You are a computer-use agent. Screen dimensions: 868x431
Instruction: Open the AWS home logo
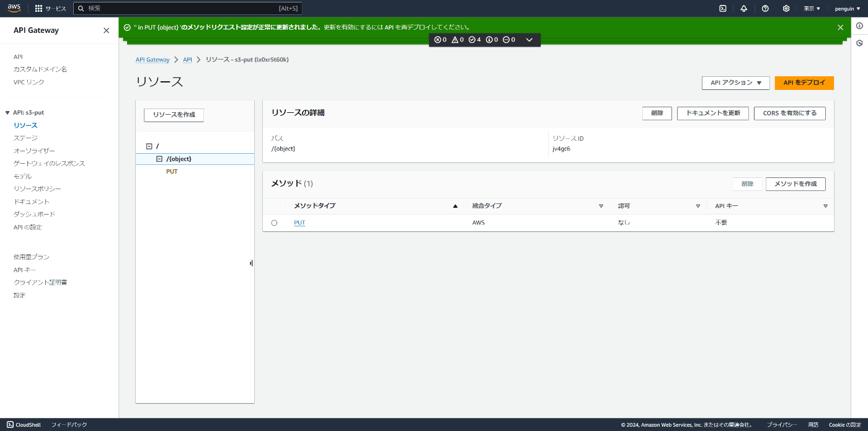14,8
